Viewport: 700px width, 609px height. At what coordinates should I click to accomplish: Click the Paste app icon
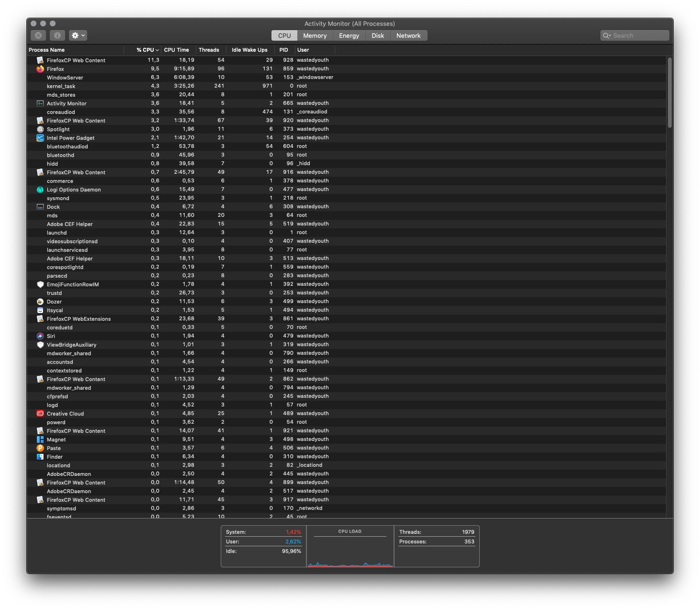coord(40,448)
